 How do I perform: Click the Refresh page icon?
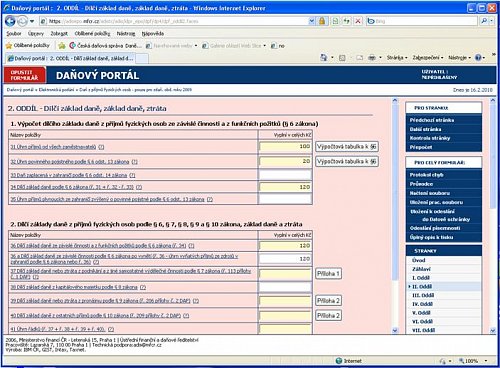(x=346, y=21)
